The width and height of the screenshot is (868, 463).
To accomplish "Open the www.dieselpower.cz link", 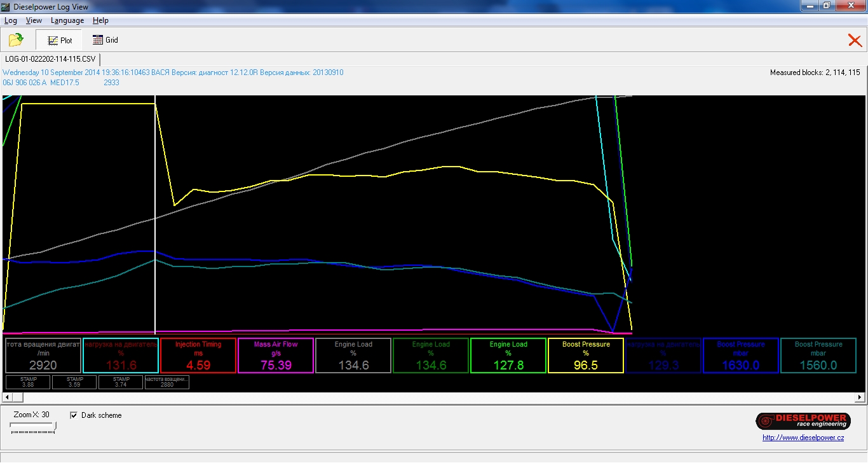I will [x=803, y=438].
